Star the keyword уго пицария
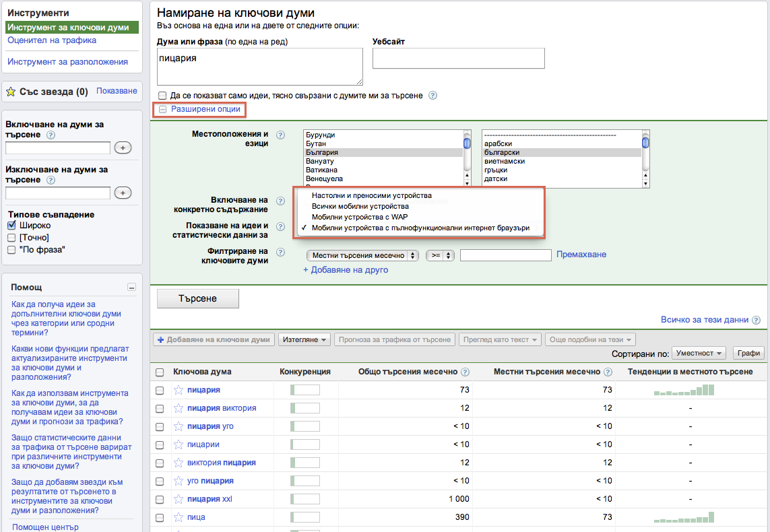This screenshot has width=770, height=532. [x=179, y=480]
